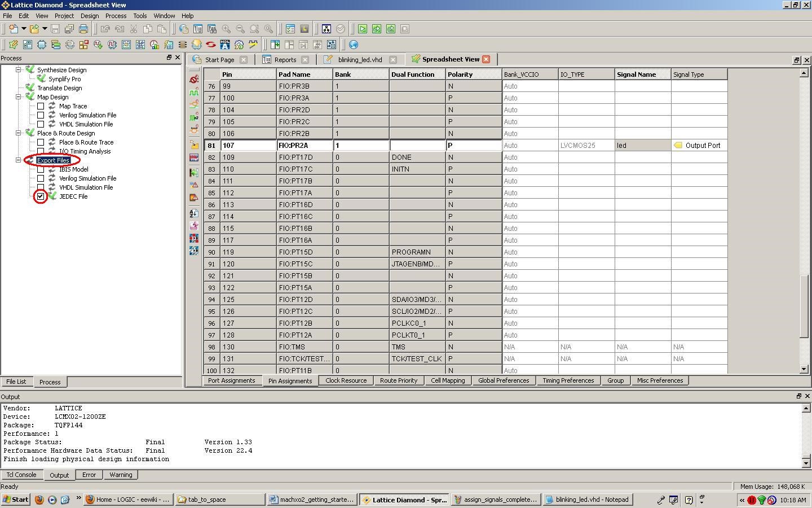Expand hidden system tray icons
The height and width of the screenshot is (508, 812).
(742, 500)
